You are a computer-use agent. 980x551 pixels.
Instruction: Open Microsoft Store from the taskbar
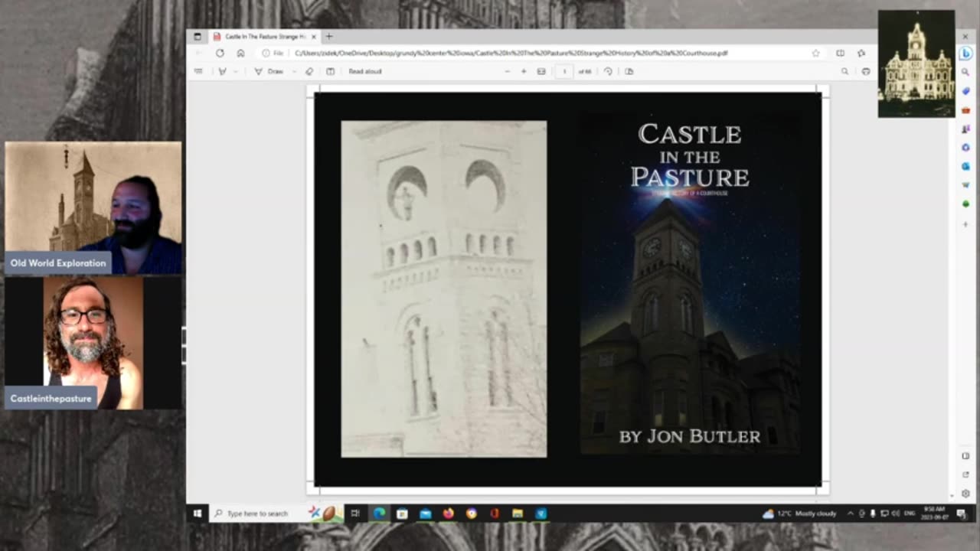[x=402, y=514]
